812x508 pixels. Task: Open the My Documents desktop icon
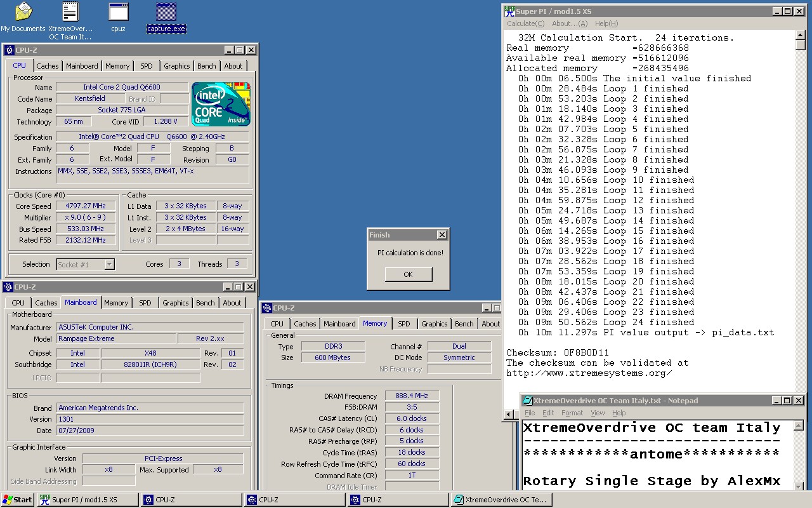point(23,17)
